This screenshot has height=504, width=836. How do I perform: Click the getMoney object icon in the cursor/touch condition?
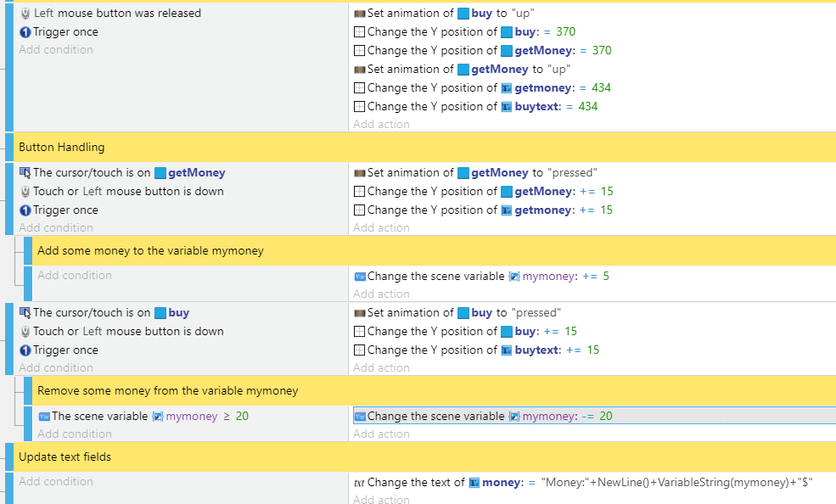point(160,172)
